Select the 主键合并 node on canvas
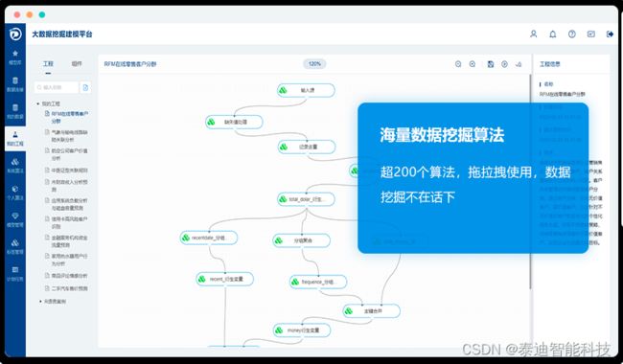 (372, 310)
